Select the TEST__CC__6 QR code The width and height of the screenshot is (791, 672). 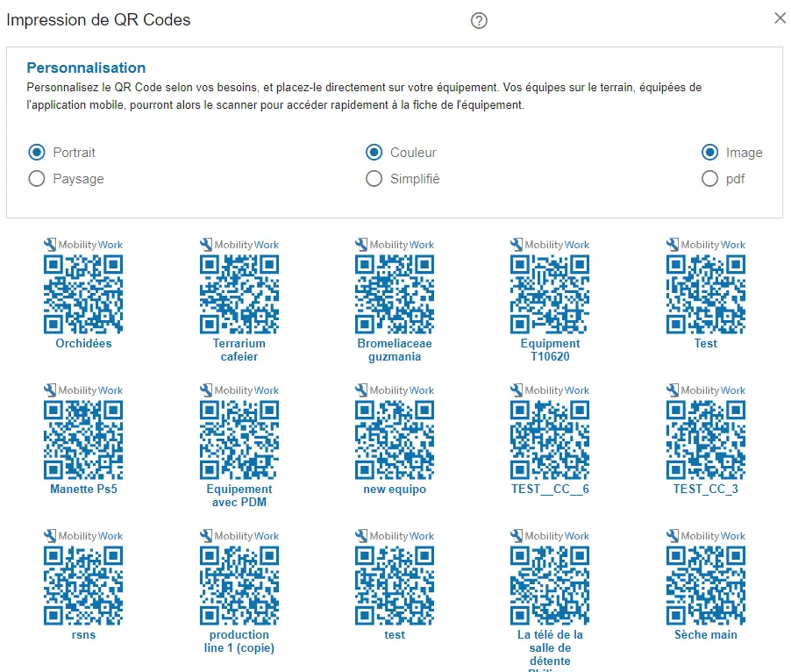[x=550, y=440]
